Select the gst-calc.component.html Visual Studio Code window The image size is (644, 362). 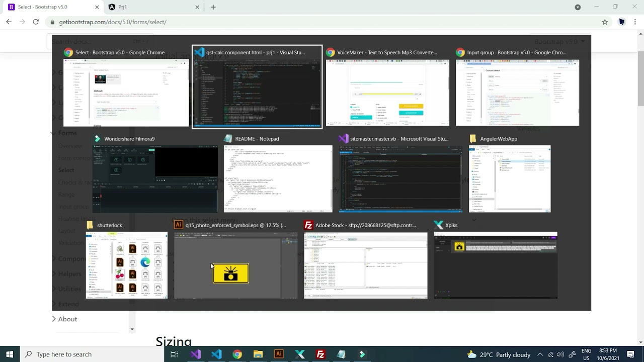coord(257,87)
